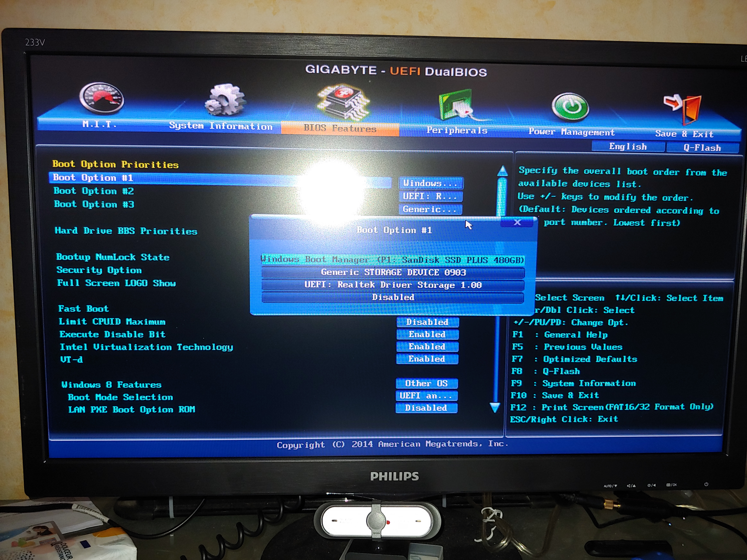Launch the Q-Flash button
This screenshot has height=560, width=747.
point(702,148)
